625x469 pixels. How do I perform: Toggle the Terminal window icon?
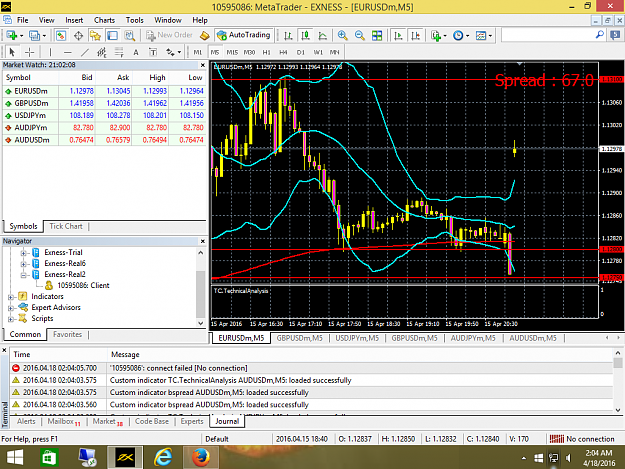coord(112,35)
